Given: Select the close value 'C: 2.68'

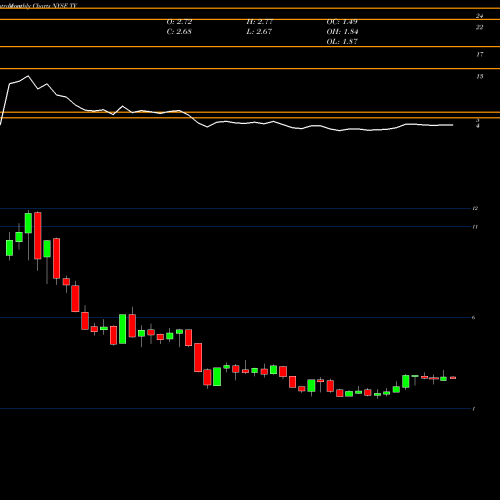Looking at the screenshot, I should tap(179, 32).
